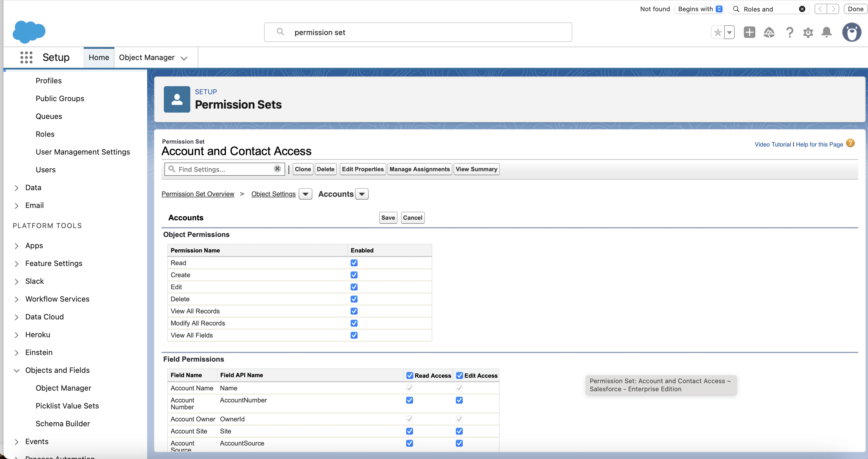The width and height of the screenshot is (868, 459).
Task: Toggle Read Access header checkbox
Action: tap(410, 375)
